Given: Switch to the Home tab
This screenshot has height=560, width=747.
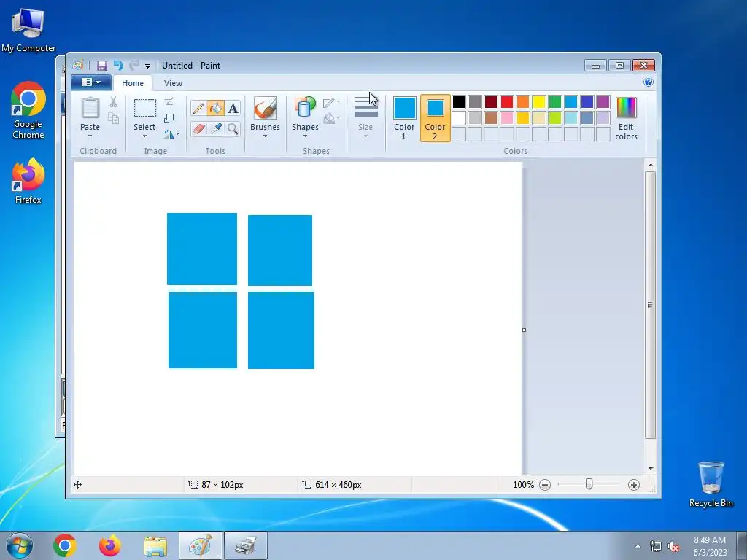Looking at the screenshot, I should tap(133, 83).
